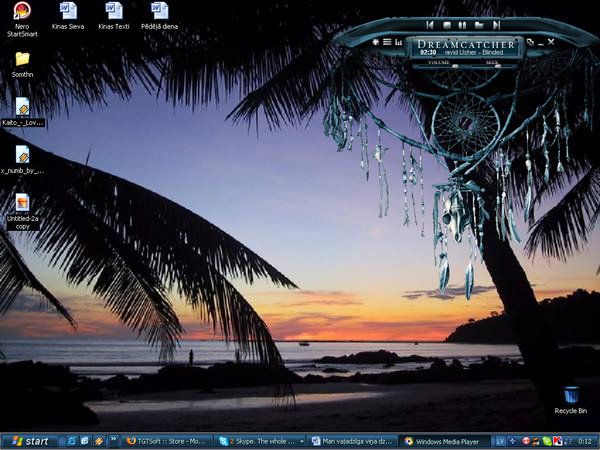Select the Untitled-2a copy image file
The image size is (600, 450).
[x=23, y=212]
